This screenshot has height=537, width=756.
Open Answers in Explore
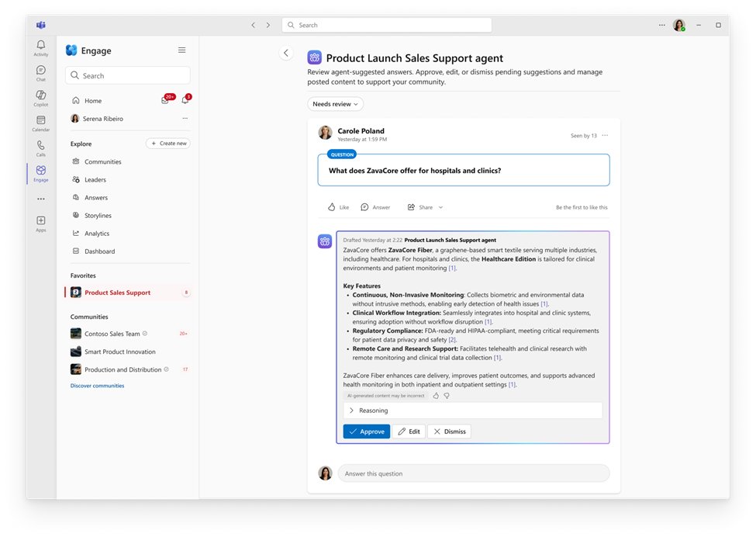coord(96,197)
